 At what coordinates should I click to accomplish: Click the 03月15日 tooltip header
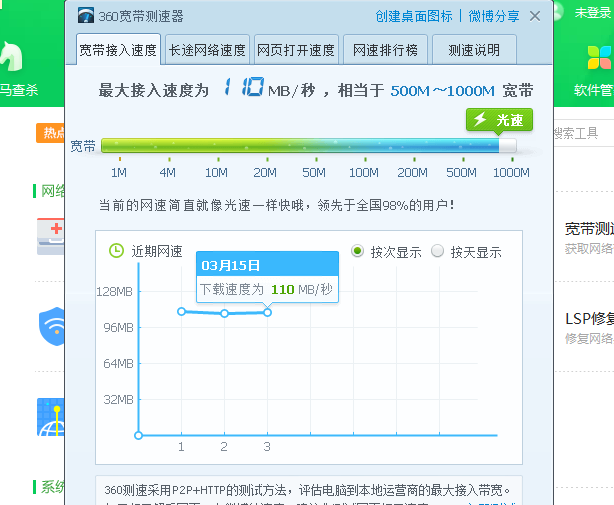(x=267, y=265)
